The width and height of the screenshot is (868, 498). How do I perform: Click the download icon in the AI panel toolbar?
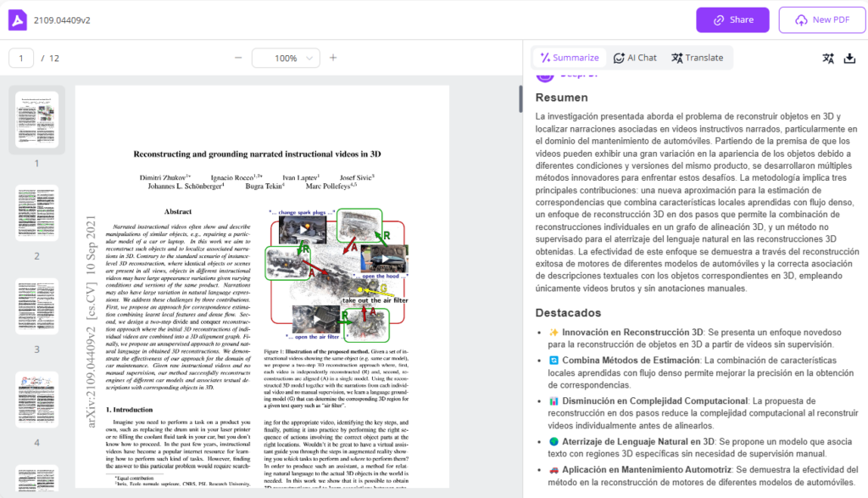pos(850,57)
